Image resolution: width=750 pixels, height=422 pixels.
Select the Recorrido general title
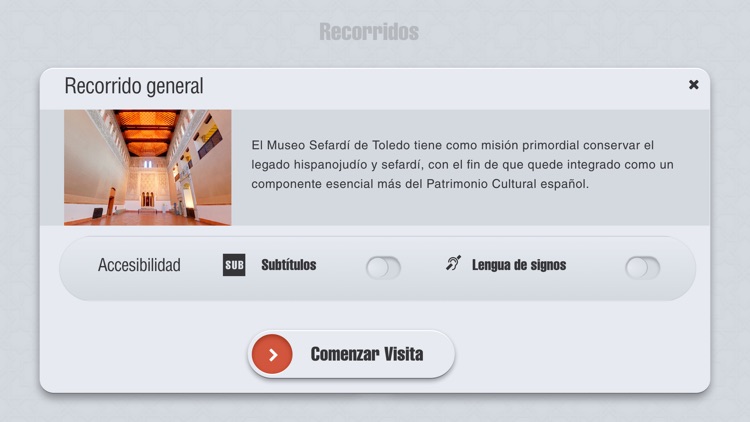(134, 86)
